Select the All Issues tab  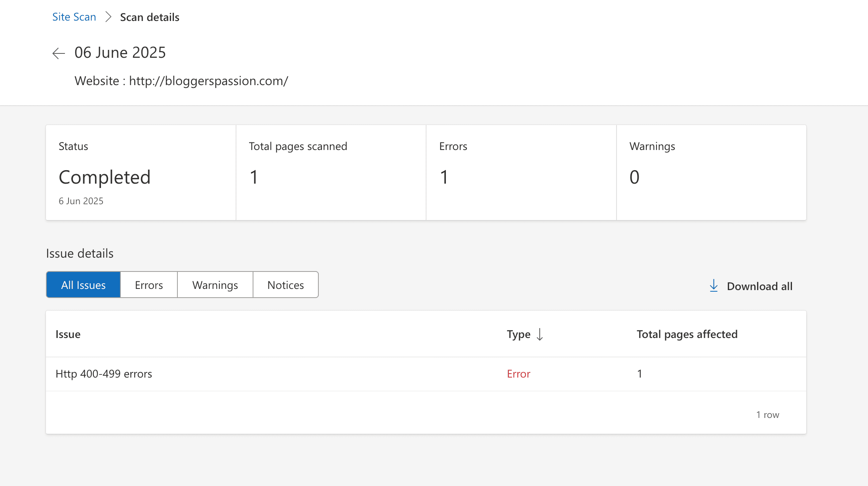coord(83,285)
